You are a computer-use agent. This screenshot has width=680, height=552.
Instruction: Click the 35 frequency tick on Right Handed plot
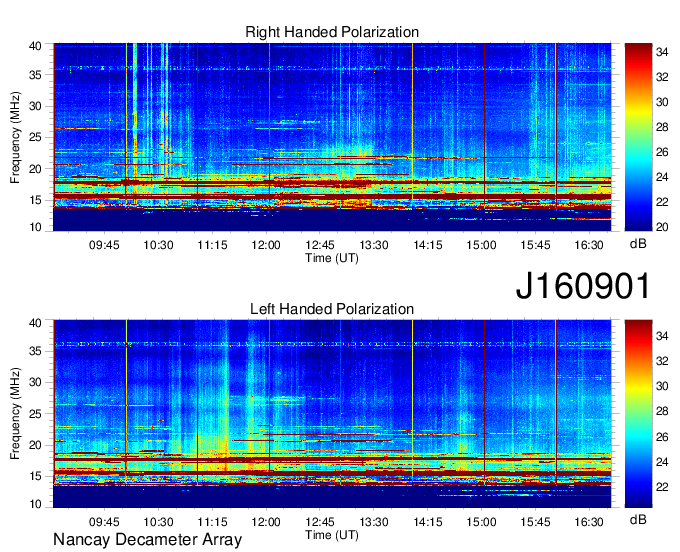36,75
